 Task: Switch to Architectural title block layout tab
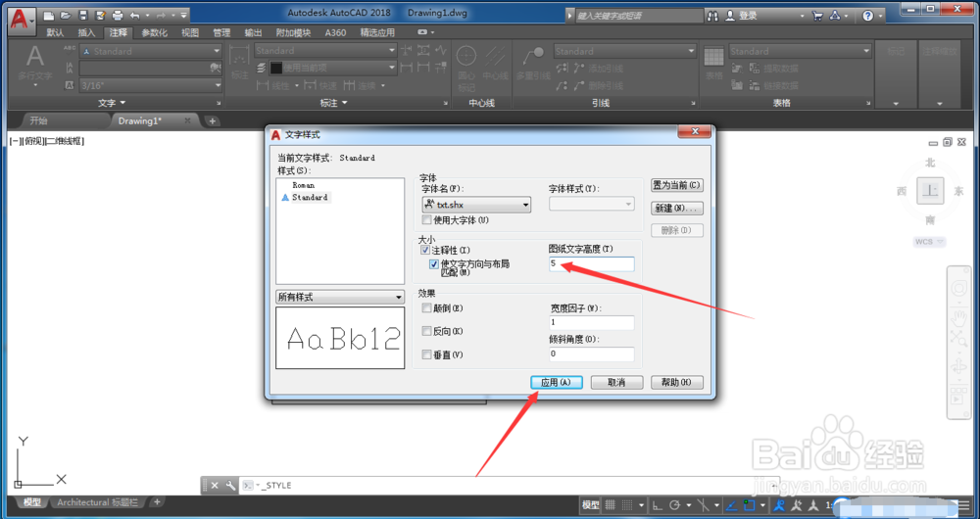[x=97, y=502]
